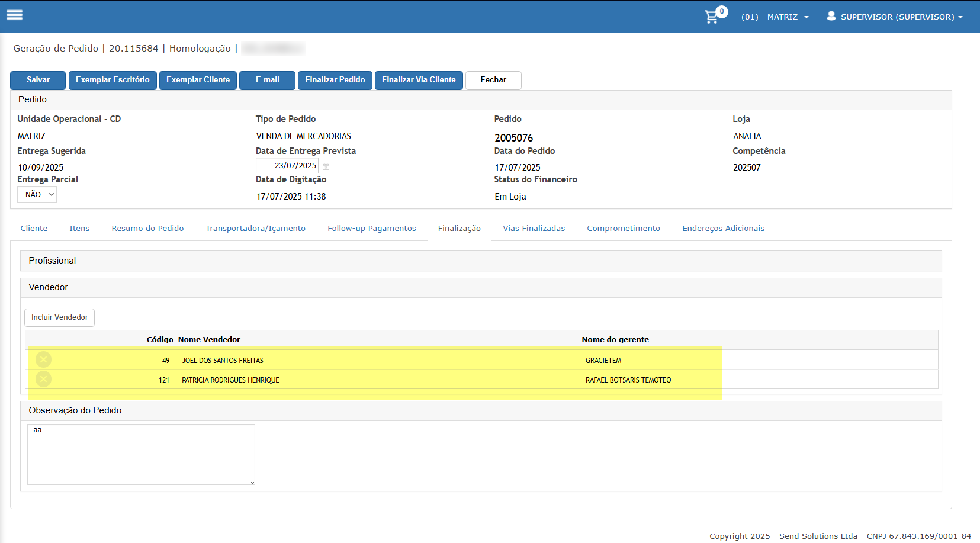Click manager name RAFAEL BOTSARIS TEMOTEO
The width and height of the screenshot is (980, 543).
628,380
